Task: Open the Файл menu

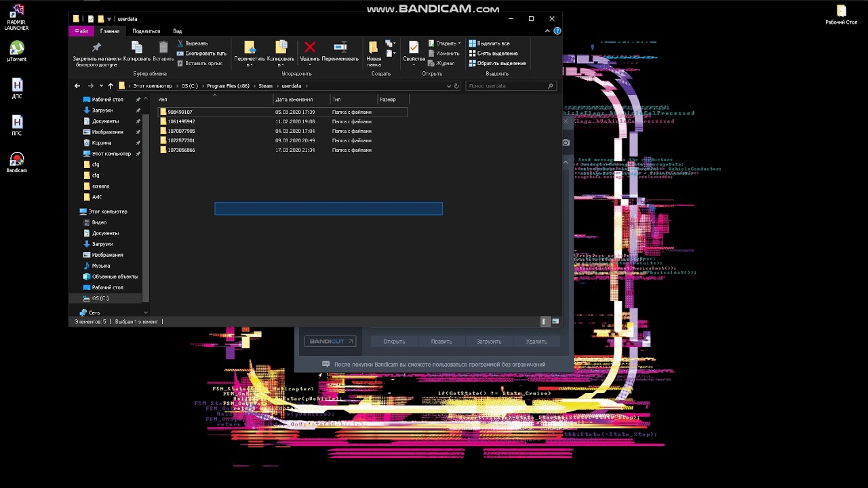Action: point(81,31)
